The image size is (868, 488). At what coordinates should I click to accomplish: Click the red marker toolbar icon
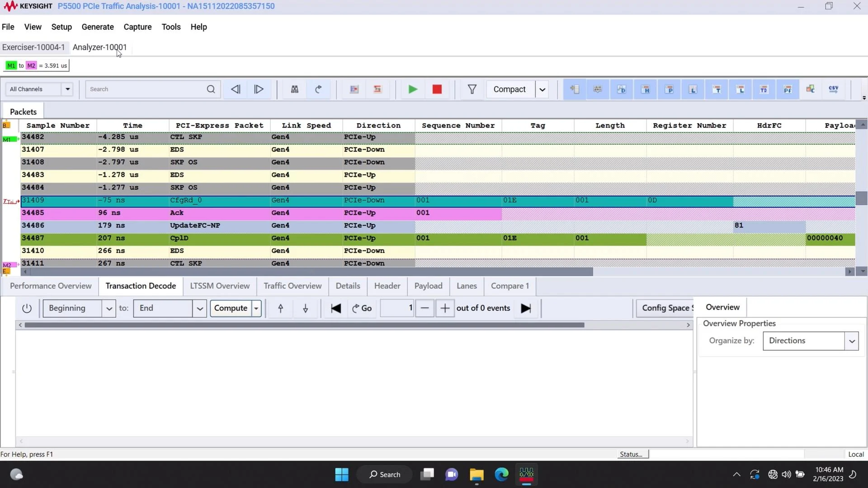[377, 89]
